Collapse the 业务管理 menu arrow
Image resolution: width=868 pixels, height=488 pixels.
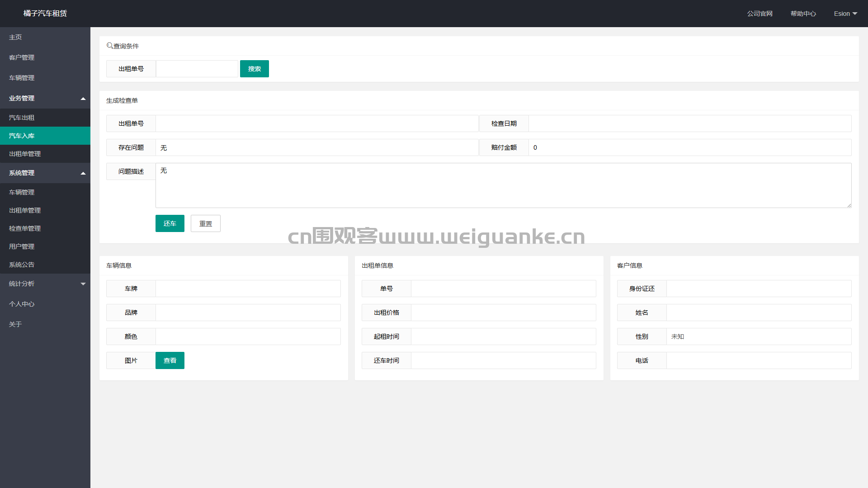click(x=83, y=99)
